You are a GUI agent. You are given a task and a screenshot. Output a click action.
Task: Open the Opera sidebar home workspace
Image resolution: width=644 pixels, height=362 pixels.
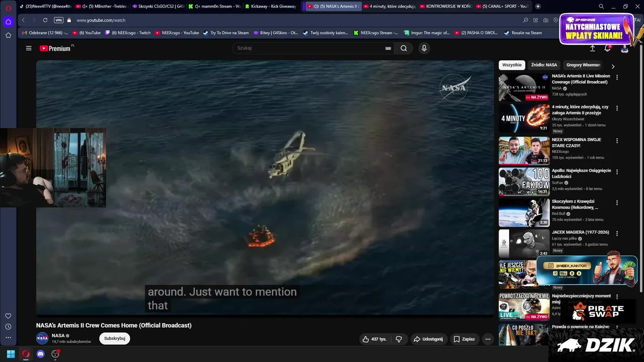click(x=8, y=22)
